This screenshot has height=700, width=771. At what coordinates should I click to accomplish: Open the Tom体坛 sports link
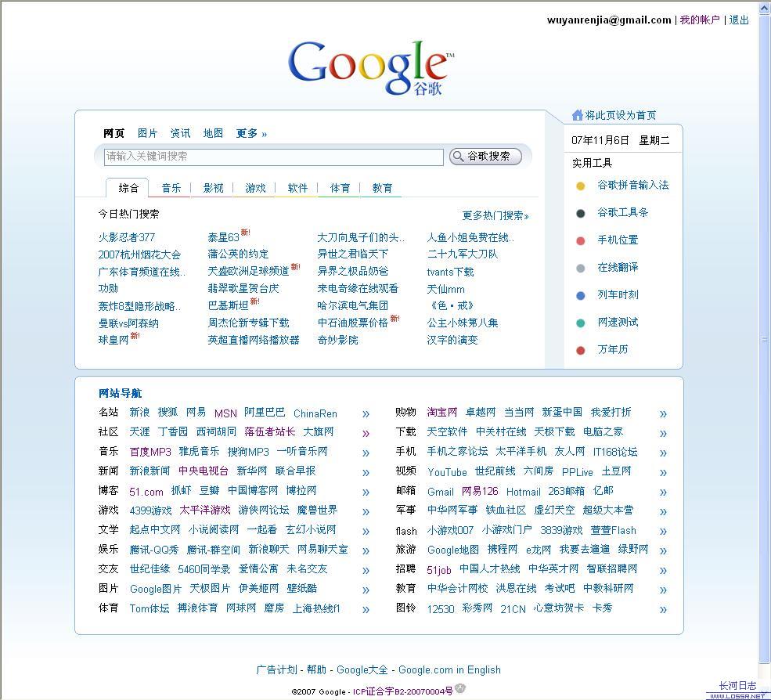[150, 608]
